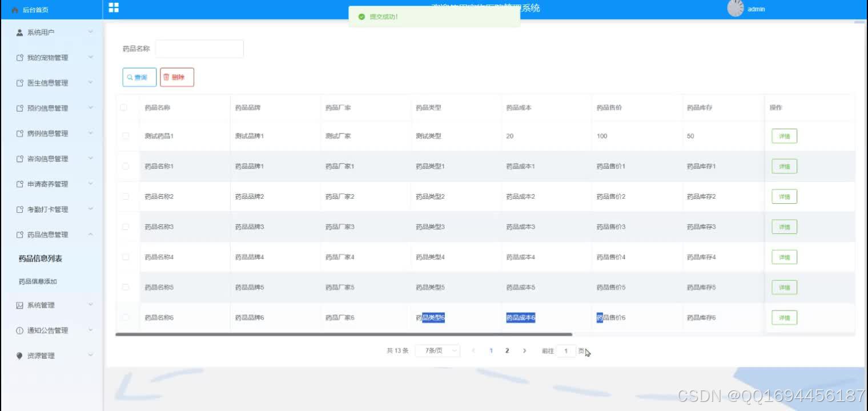Expand the 医生信息管理 menu chevron
This screenshot has width=868, height=411.
tap(90, 82)
